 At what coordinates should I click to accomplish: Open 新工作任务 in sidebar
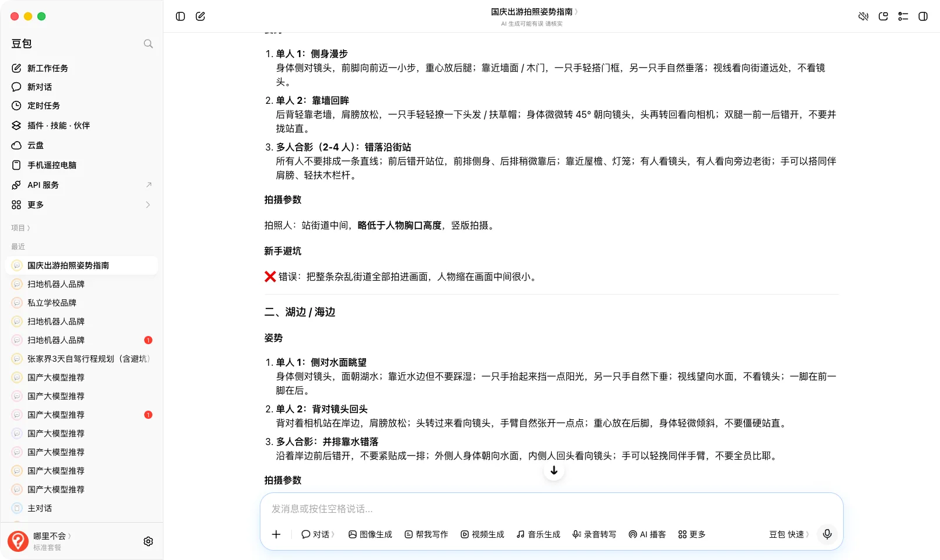(x=81, y=68)
